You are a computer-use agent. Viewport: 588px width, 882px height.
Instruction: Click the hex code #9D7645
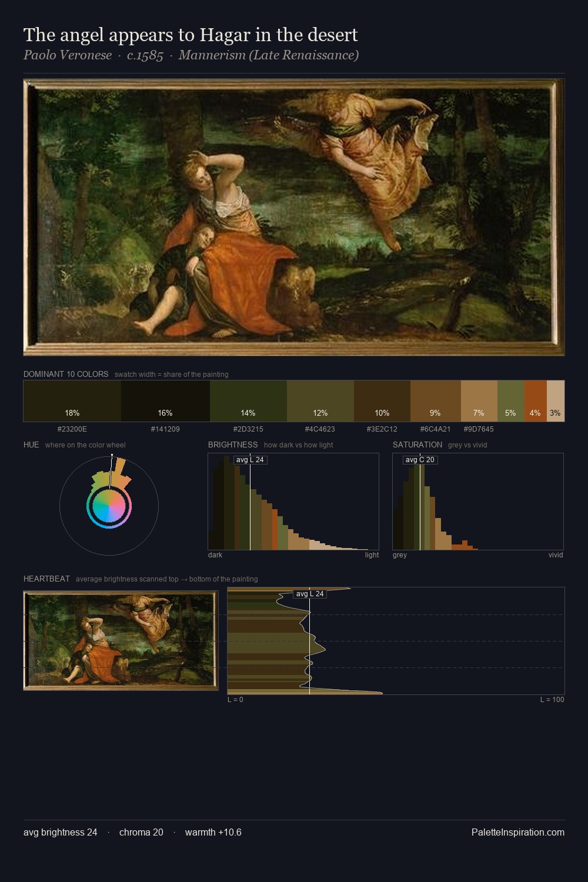(x=479, y=429)
